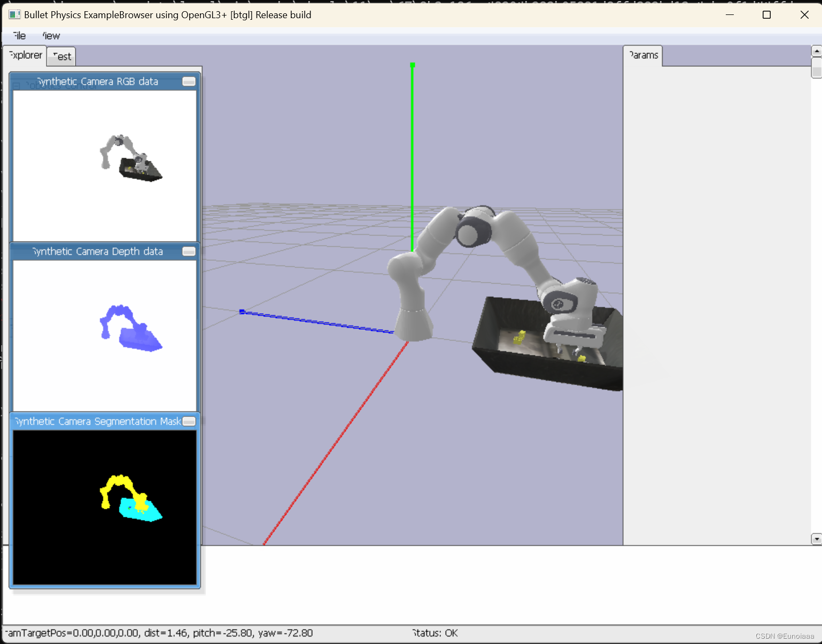Click the RGB camera preview image
The height and width of the screenshot is (644, 822).
click(105, 166)
